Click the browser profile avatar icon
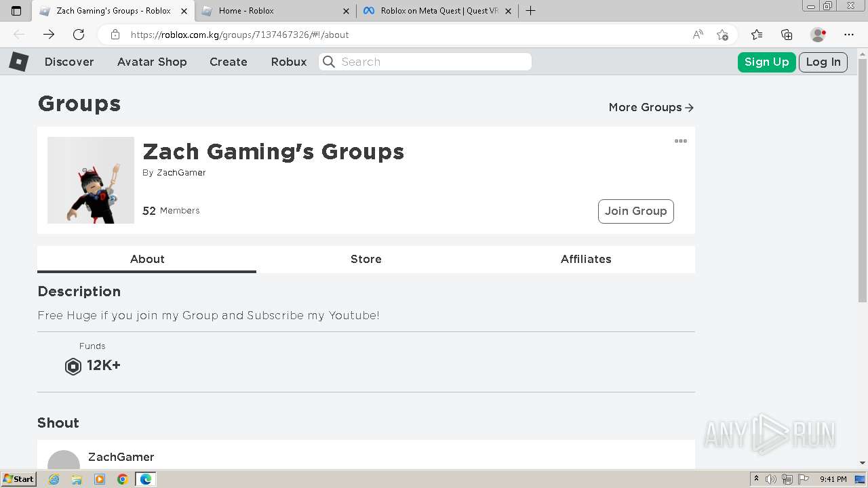The height and width of the screenshot is (488, 868). pyautogui.click(x=818, y=35)
